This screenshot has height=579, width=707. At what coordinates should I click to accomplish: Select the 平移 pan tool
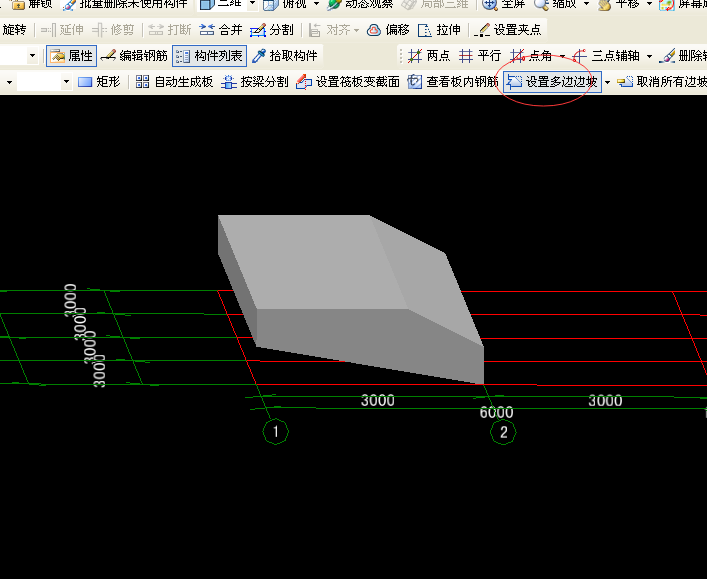[619, 4]
